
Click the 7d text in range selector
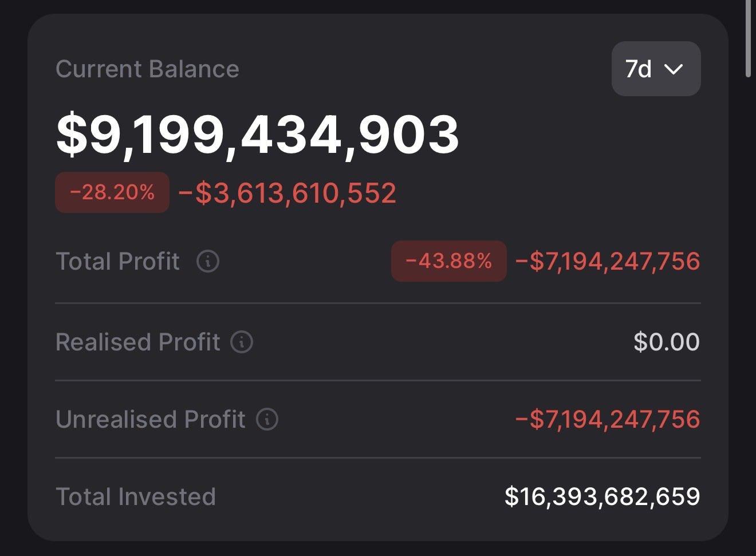click(x=638, y=69)
